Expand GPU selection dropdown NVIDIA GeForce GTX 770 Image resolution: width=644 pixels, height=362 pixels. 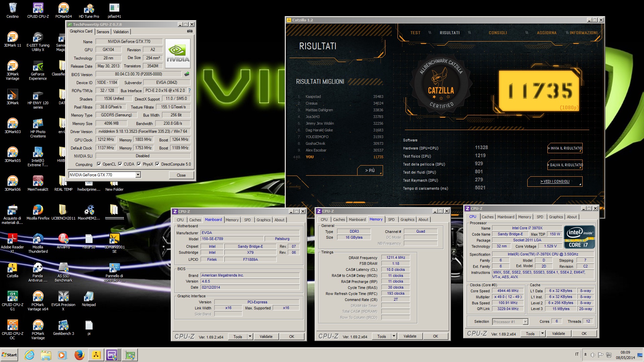tap(138, 175)
